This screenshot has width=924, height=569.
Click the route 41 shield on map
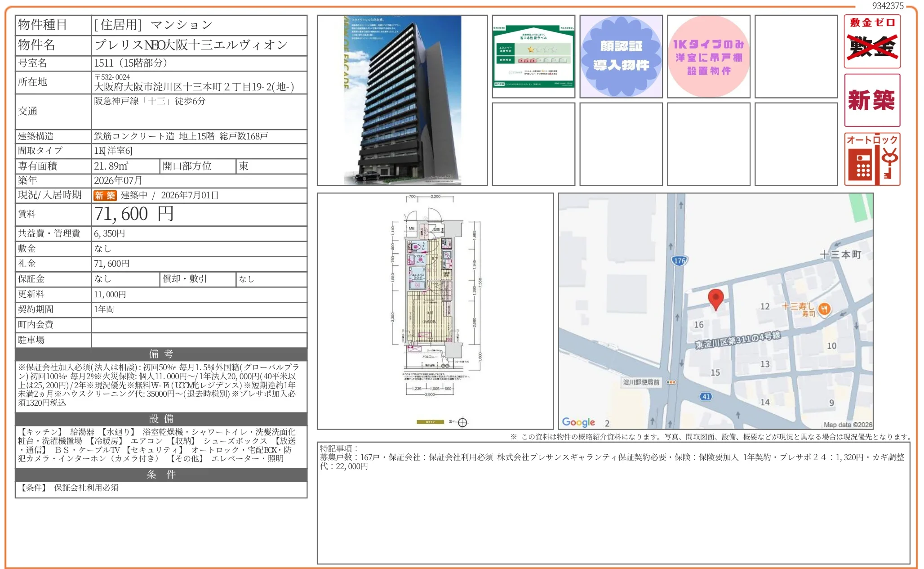[706, 397]
